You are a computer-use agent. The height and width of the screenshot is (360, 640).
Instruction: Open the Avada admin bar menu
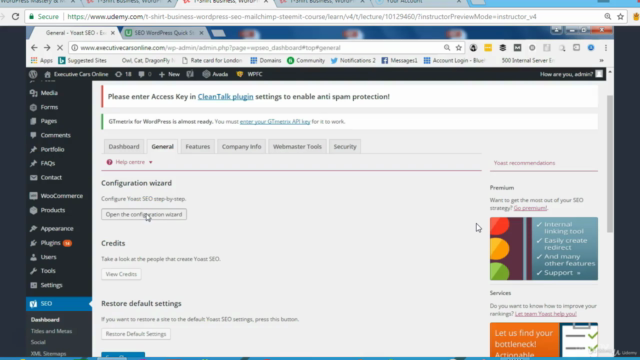pos(215,74)
